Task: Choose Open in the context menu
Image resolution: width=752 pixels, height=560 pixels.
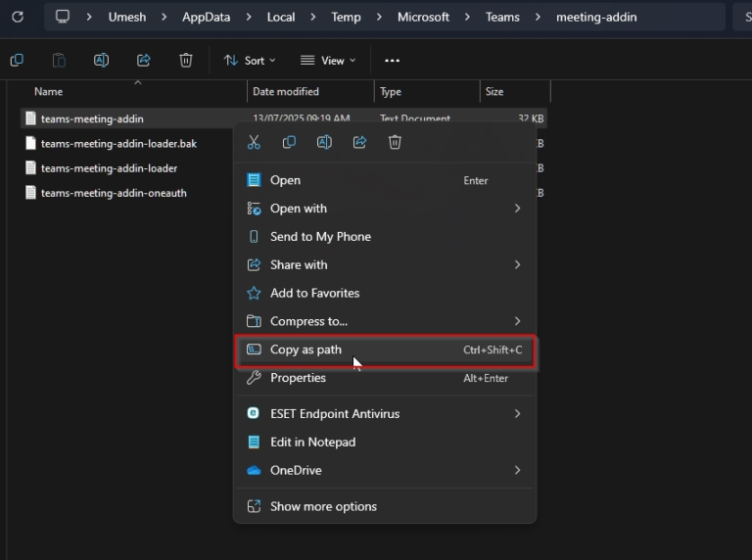Action: (x=385, y=180)
